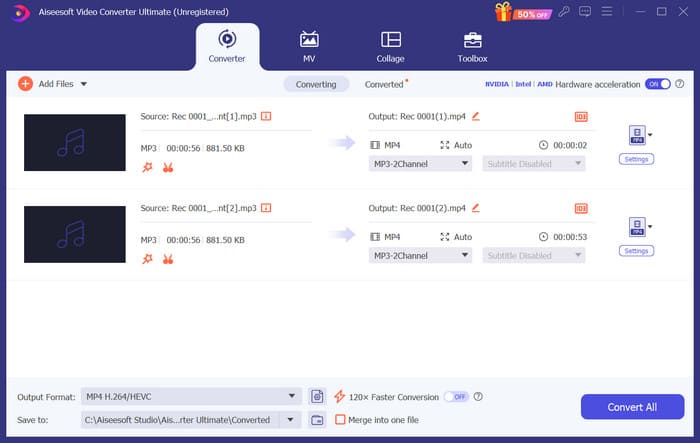Click the red plus Add Files icon

(25, 84)
